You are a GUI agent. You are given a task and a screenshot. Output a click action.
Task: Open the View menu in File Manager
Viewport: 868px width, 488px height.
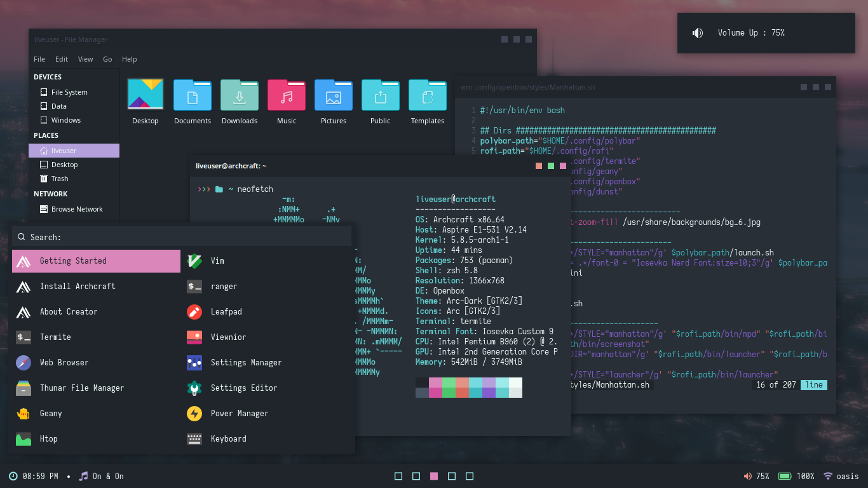click(x=86, y=59)
